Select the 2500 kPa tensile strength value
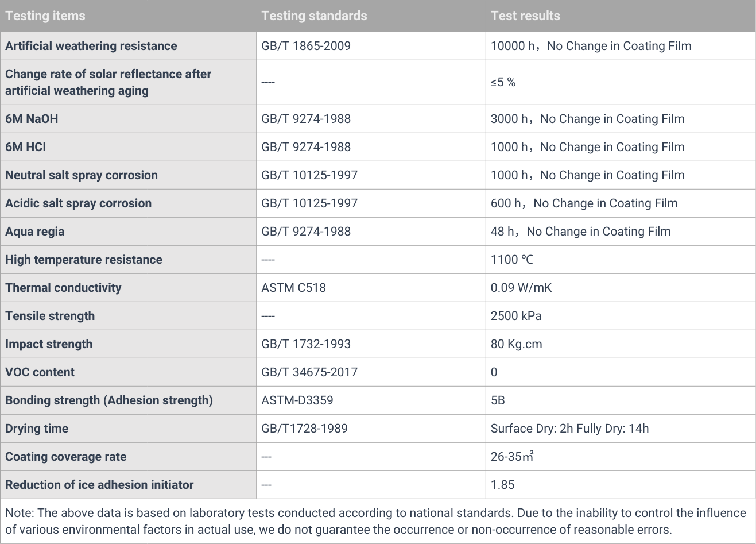This screenshot has height=544, width=756. (516, 316)
